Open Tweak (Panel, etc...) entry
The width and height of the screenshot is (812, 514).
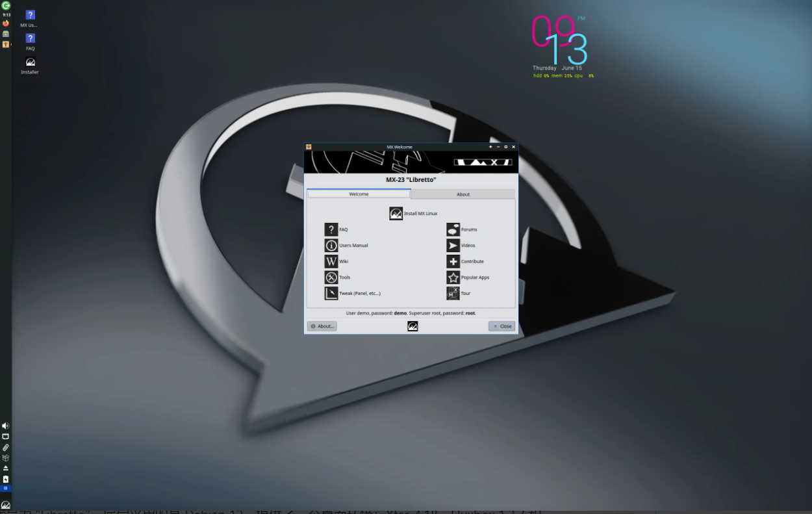pyautogui.click(x=353, y=293)
